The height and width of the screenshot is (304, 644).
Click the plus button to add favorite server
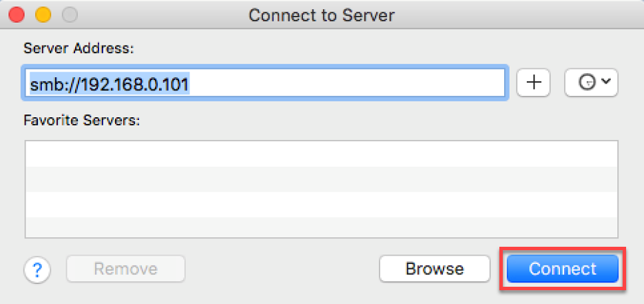[534, 83]
